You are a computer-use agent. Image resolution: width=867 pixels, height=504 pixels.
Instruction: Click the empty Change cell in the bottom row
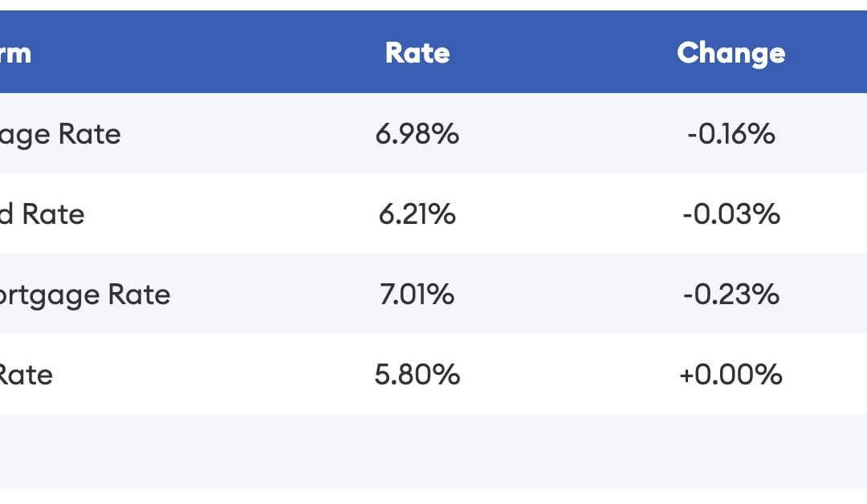731,451
